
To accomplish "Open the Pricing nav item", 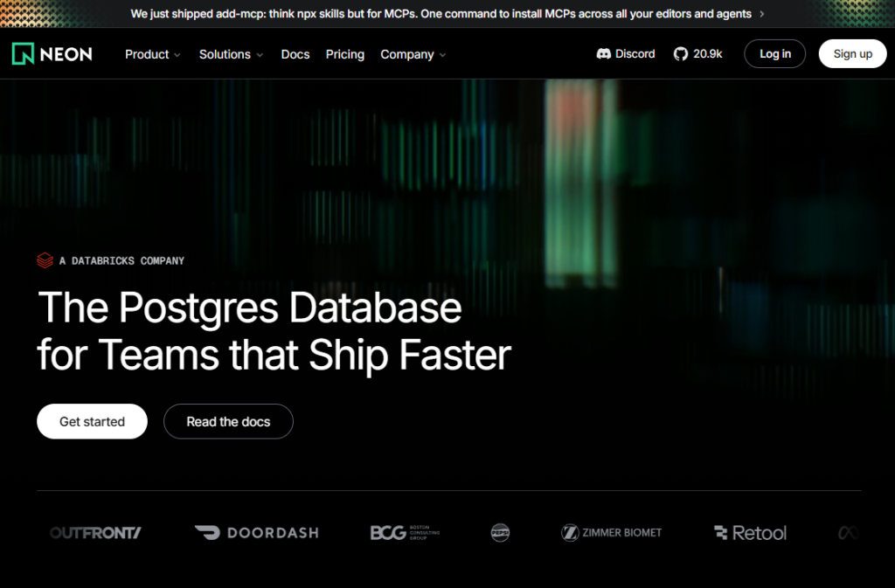I will [x=345, y=54].
